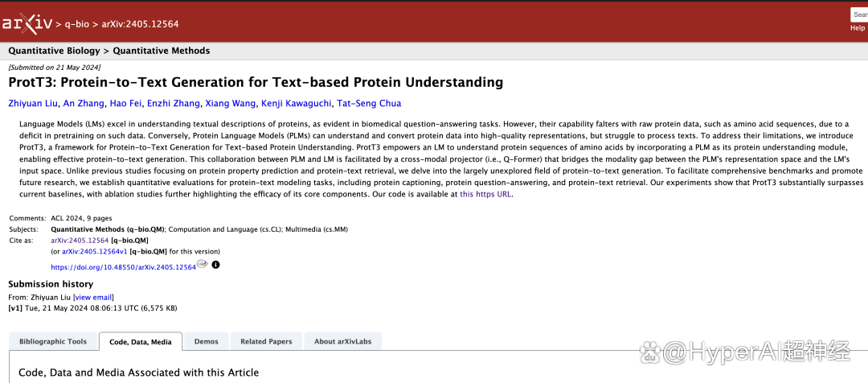This screenshot has width=868, height=383.
Task: Open author Kenji Kawaguchi's link
Action: click(295, 103)
